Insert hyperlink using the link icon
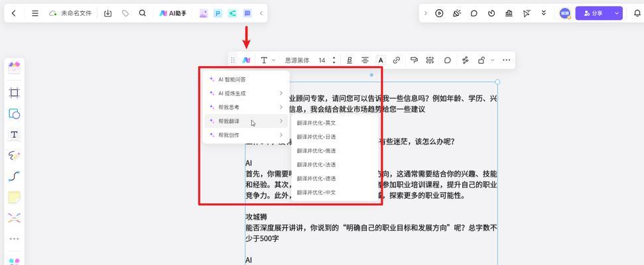Image resolution: width=644 pixels, height=265 pixels. click(x=397, y=60)
